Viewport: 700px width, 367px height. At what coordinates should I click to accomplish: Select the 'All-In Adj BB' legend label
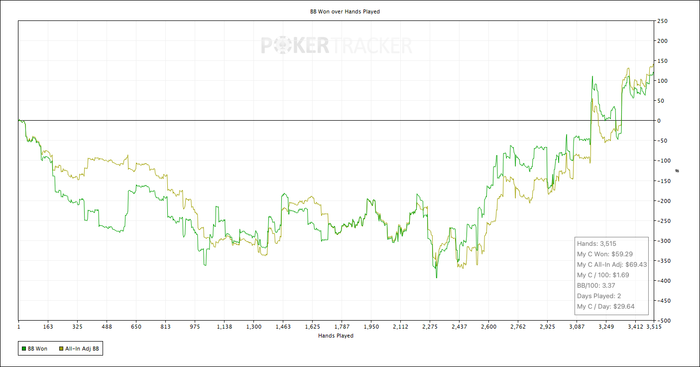point(82,349)
